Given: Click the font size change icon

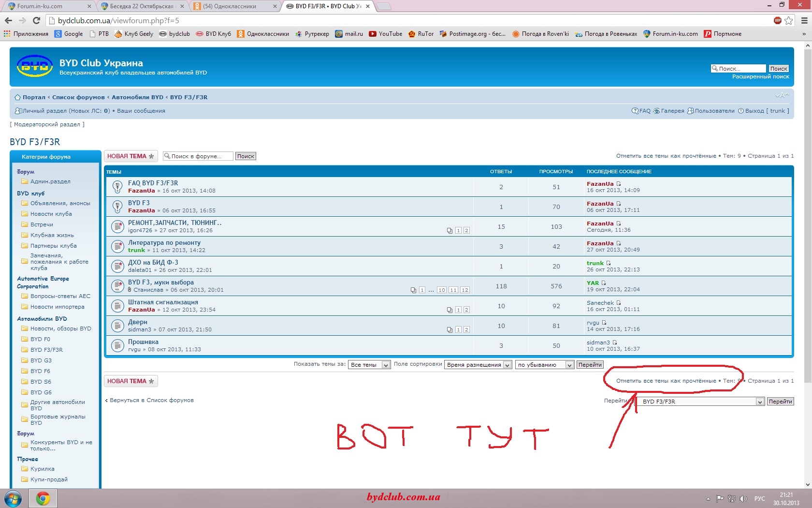Looking at the screenshot, I should click(782, 95).
